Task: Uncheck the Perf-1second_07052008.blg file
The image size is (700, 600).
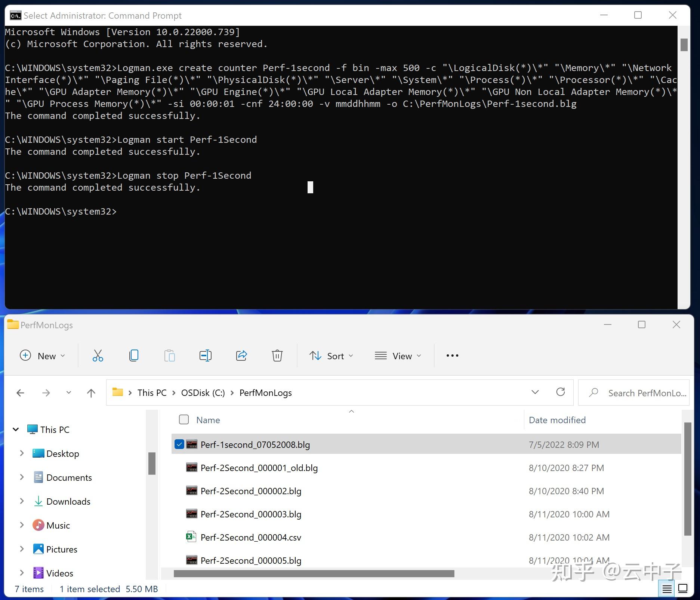Action: pyautogui.click(x=180, y=444)
